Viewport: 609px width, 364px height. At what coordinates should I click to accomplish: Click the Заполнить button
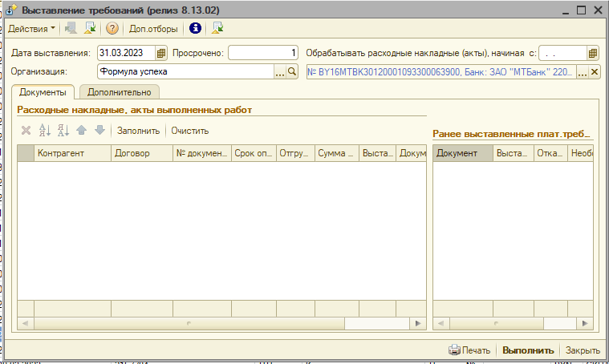click(139, 131)
